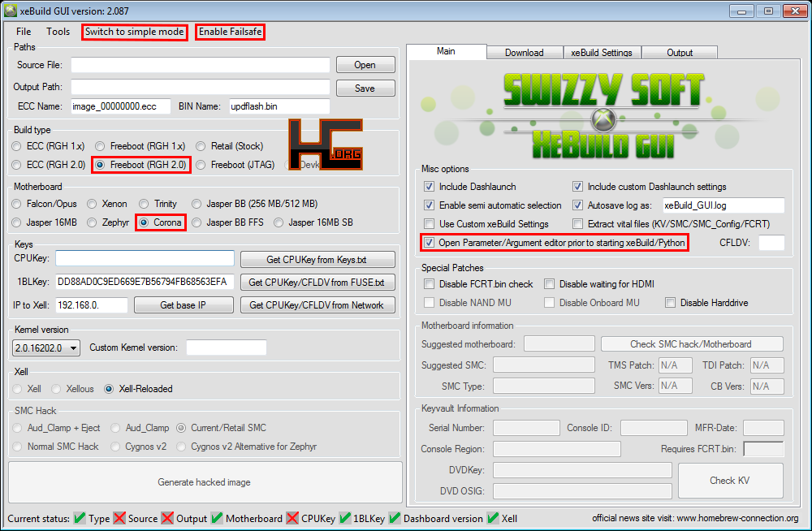Viewport: 812px width, 531px height.
Task: Click the 1BLKey status checkmark icon
Action: pos(345,518)
